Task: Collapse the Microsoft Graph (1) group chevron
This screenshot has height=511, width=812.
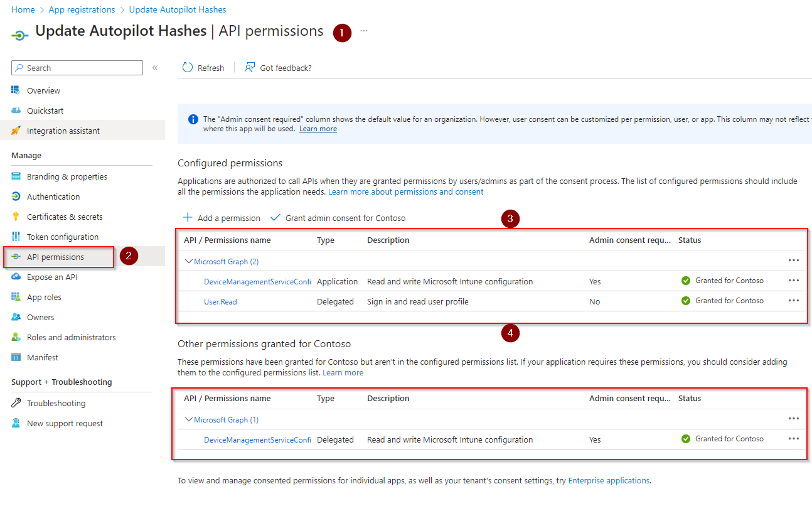Action: (188, 419)
